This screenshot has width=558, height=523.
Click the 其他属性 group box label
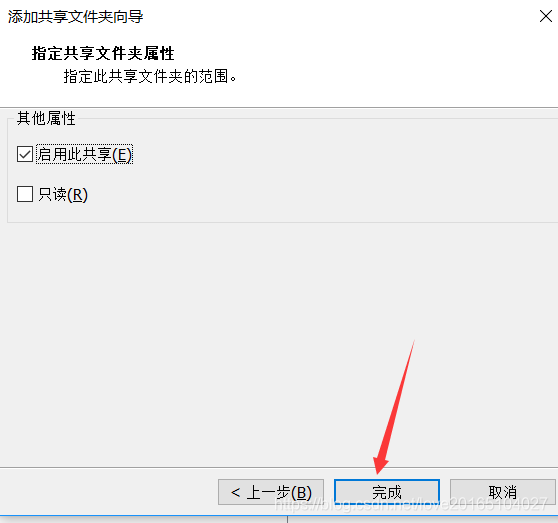coord(46,118)
